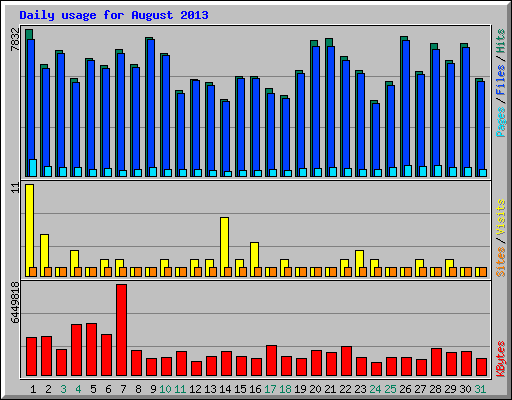Click green day 10 label
Viewport: 512px width, 400px height.
(165, 389)
